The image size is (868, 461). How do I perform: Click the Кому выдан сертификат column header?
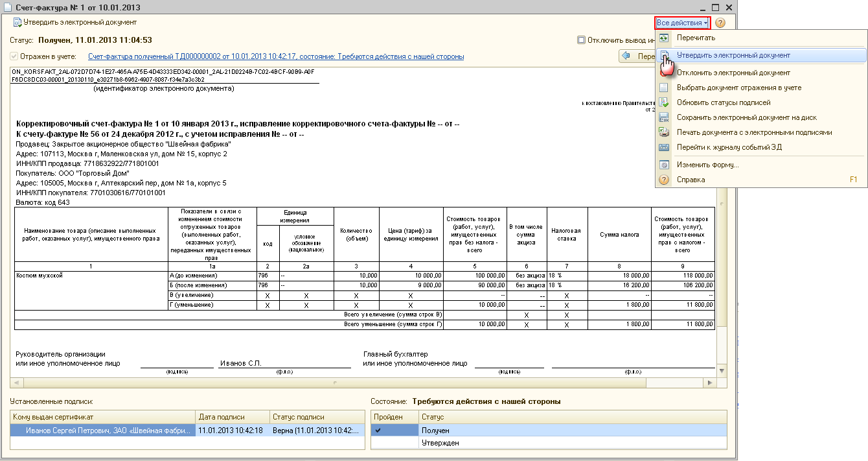tap(103, 417)
